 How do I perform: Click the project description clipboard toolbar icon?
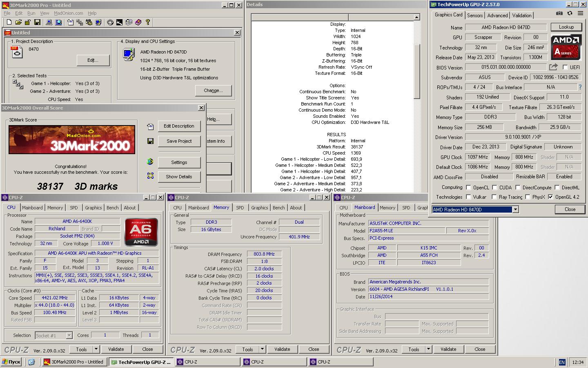70,22
